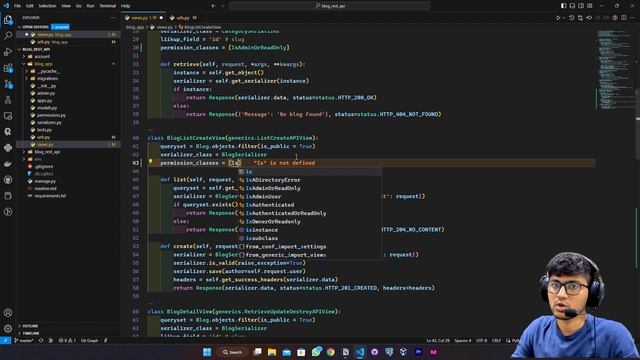
Task: Open the Source Control view
Action: tap(8, 84)
